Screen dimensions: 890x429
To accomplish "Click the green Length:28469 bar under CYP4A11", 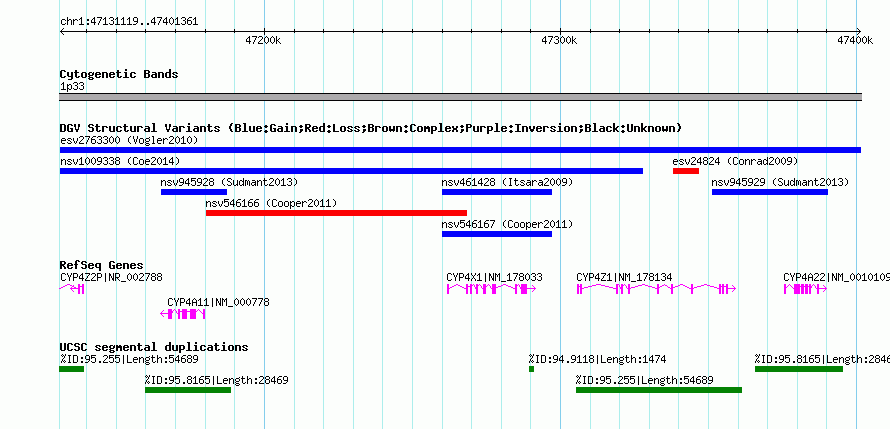I will pos(188,390).
